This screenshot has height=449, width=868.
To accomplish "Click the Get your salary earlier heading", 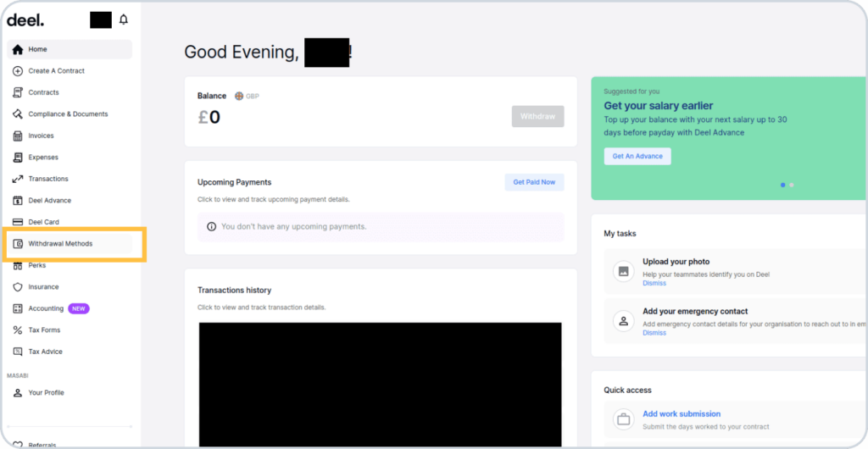I will (658, 106).
